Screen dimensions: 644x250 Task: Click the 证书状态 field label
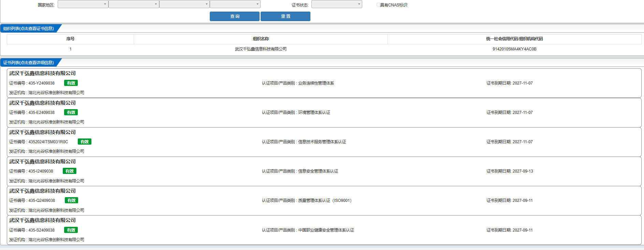coord(300,5)
